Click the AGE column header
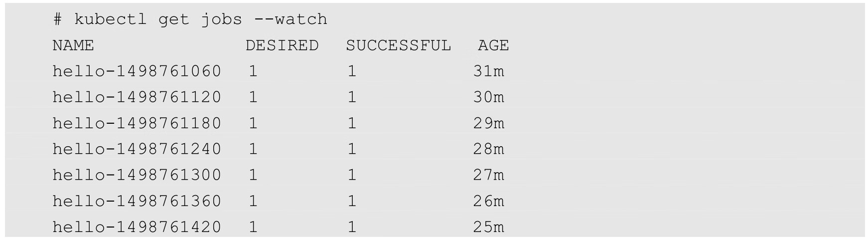Image resolution: width=868 pixels, height=242 pixels. coord(493,46)
